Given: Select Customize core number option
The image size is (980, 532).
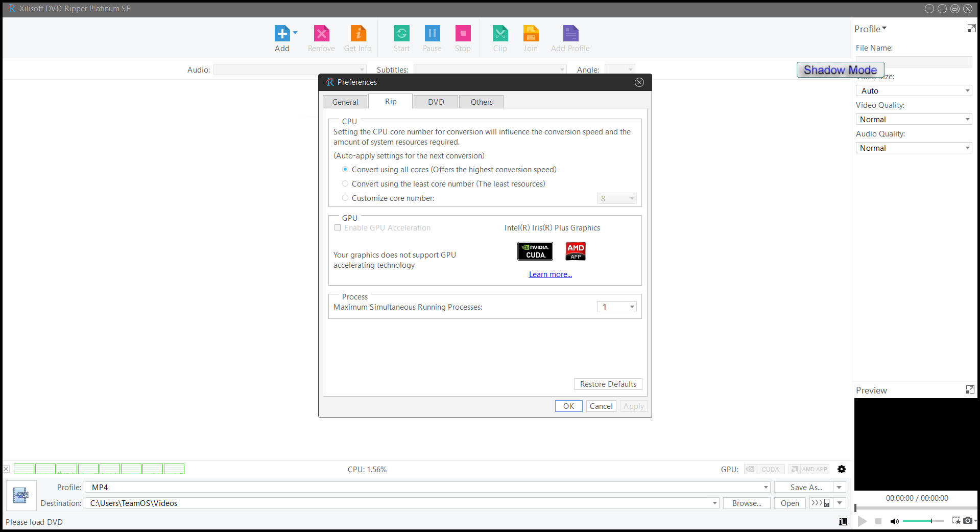Looking at the screenshot, I should [345, 198].
